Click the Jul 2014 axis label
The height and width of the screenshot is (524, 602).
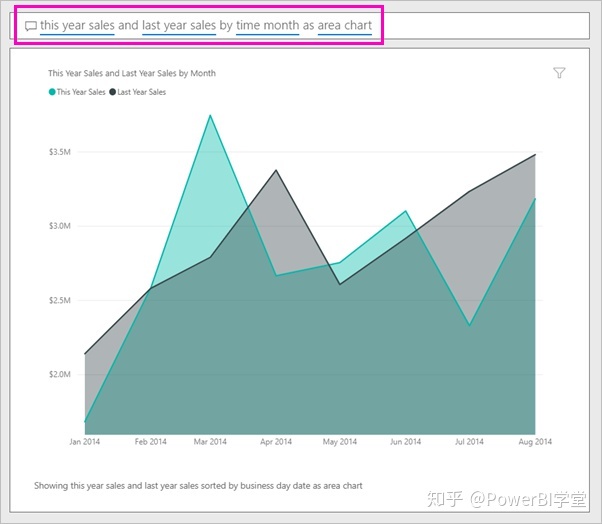pyautogui.click(x=469, y=441)
